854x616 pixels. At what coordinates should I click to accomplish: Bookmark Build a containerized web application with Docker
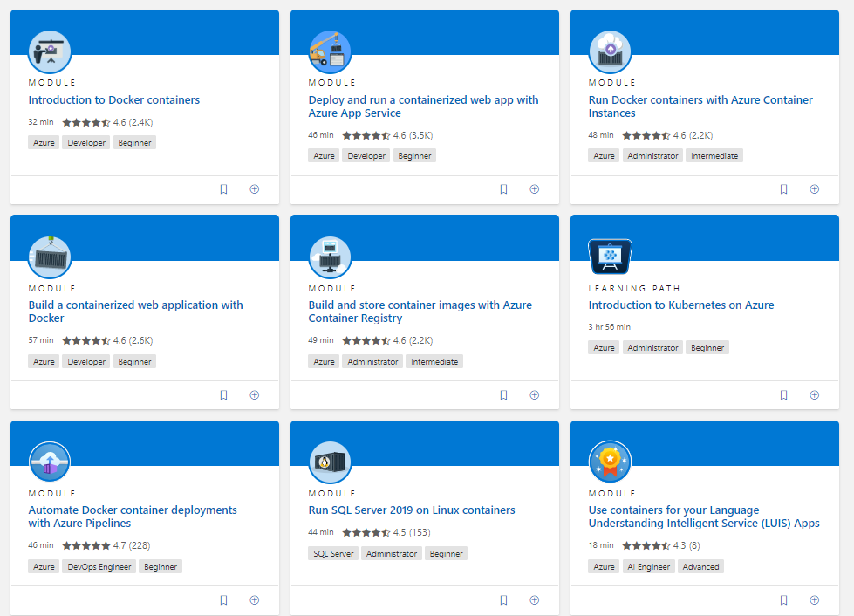point(223,395)
